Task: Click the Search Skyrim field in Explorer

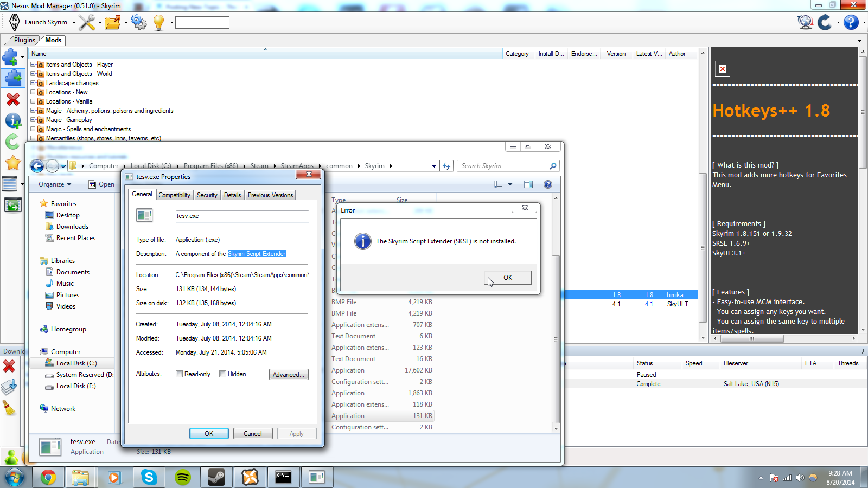Action: click(x=508, y=166)
